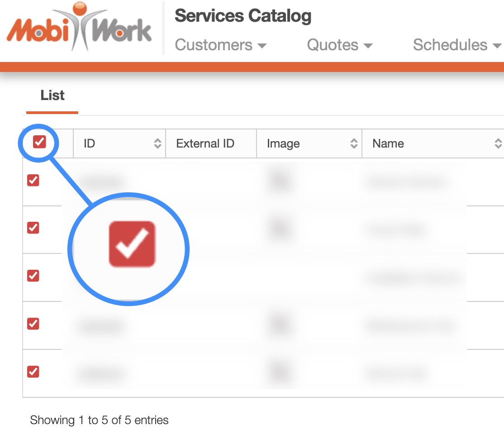The height and width of the screenshot is (439, 504).
Task: Switch to the List tab
Action: point(52,95)
